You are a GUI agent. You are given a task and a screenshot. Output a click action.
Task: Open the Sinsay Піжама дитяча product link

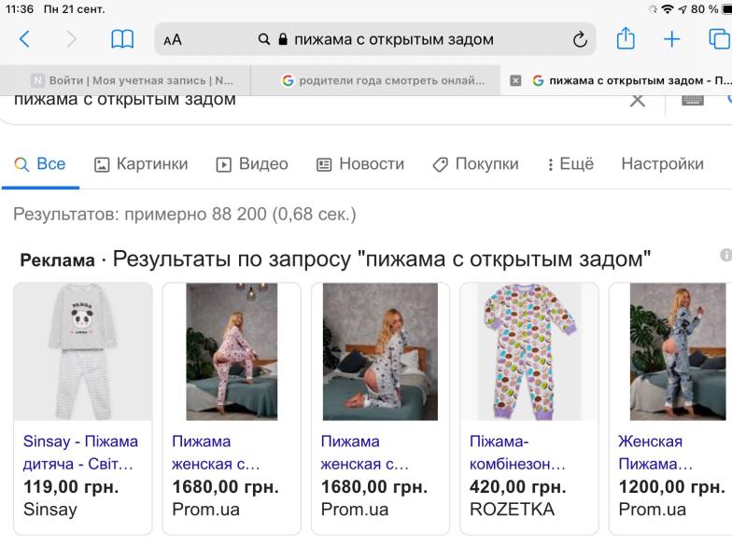(x=80, y=452)
